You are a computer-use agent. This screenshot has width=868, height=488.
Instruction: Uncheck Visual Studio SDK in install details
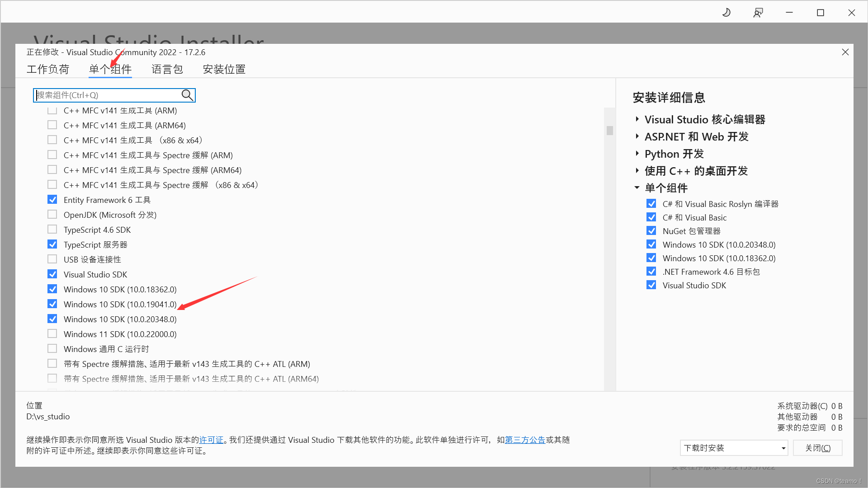[x=651, y=285]
